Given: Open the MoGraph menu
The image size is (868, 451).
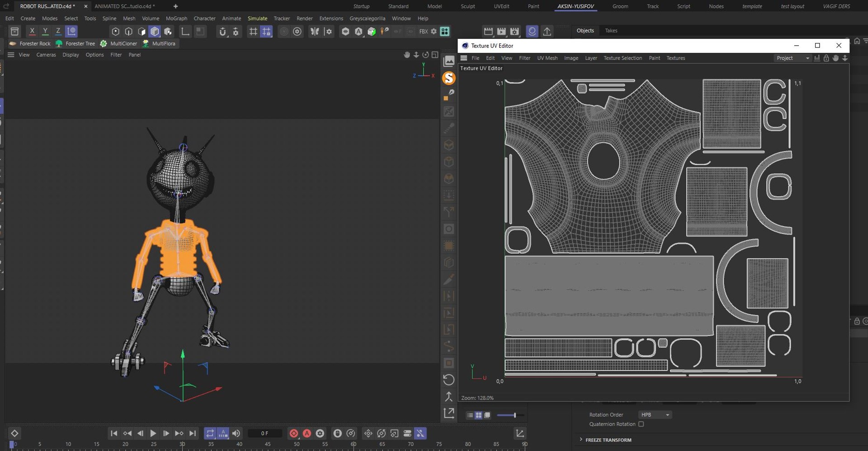Looking at the screenshot, I should pos(176,19).
